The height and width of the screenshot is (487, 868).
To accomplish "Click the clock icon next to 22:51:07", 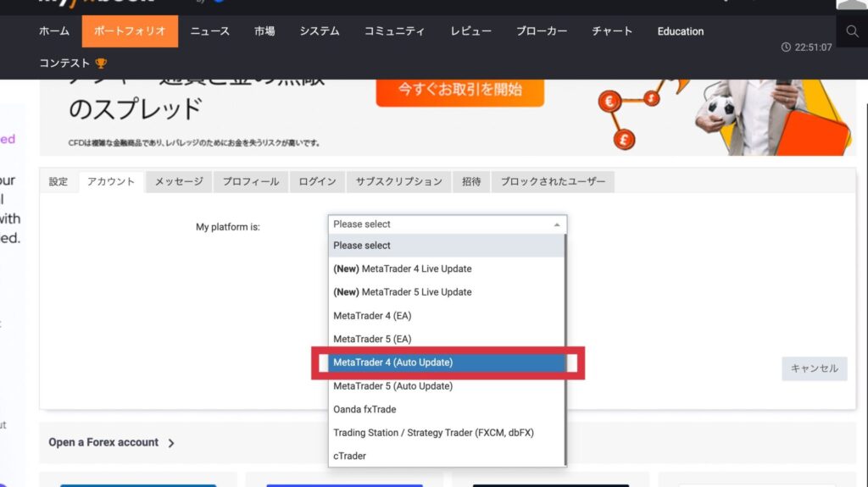I will [x=786, y=47].
